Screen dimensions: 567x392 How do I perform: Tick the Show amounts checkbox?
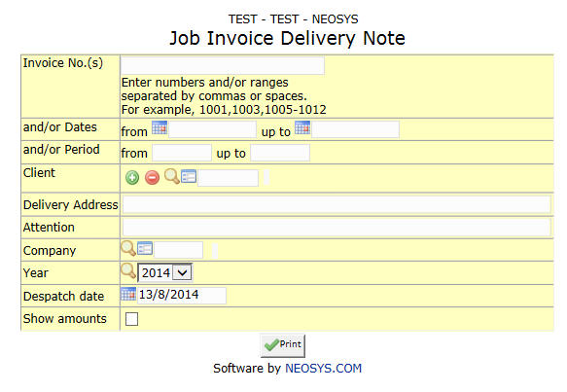pyautogui.click(x=131, y=319)
